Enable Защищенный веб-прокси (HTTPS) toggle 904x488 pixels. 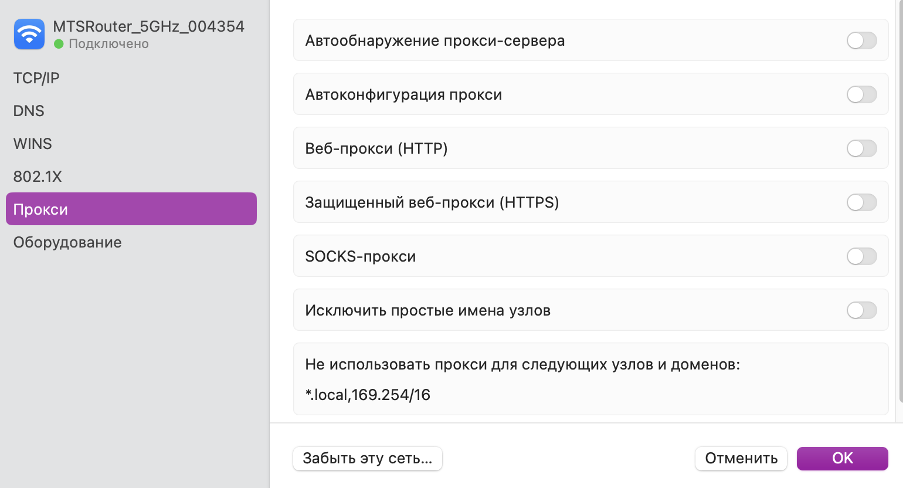(x=861, y=202)
